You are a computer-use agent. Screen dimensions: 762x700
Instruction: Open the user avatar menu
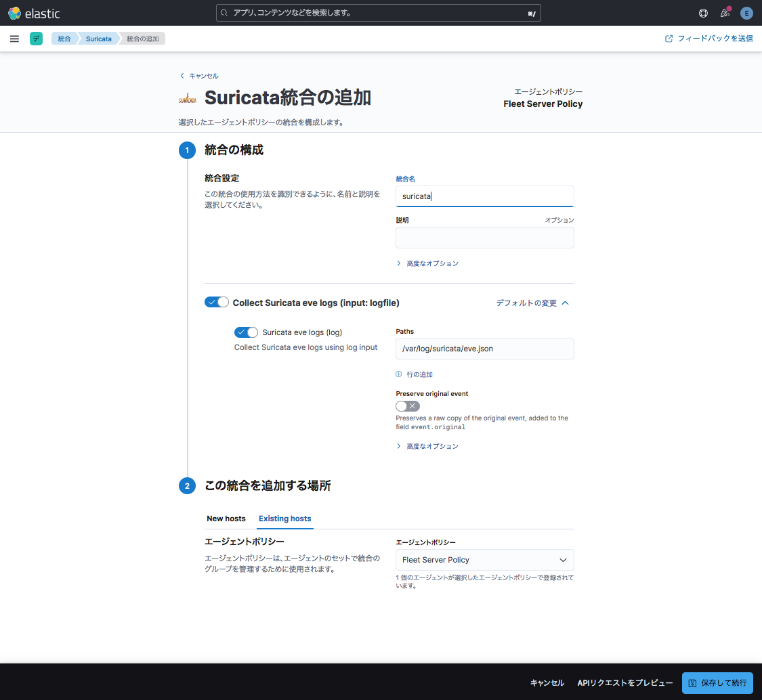pyautogui.click(x=746, y=13)
